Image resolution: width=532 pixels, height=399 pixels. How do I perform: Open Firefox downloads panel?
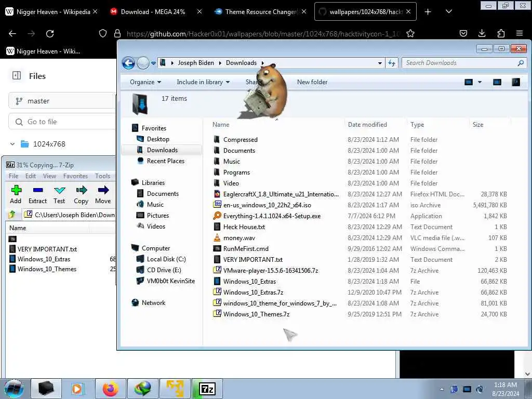482,33
